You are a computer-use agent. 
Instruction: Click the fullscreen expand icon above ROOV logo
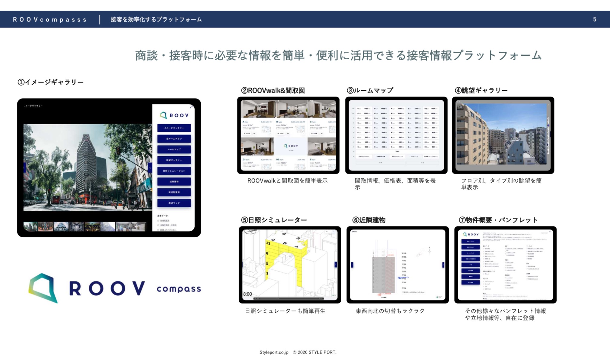pos(191,107)
